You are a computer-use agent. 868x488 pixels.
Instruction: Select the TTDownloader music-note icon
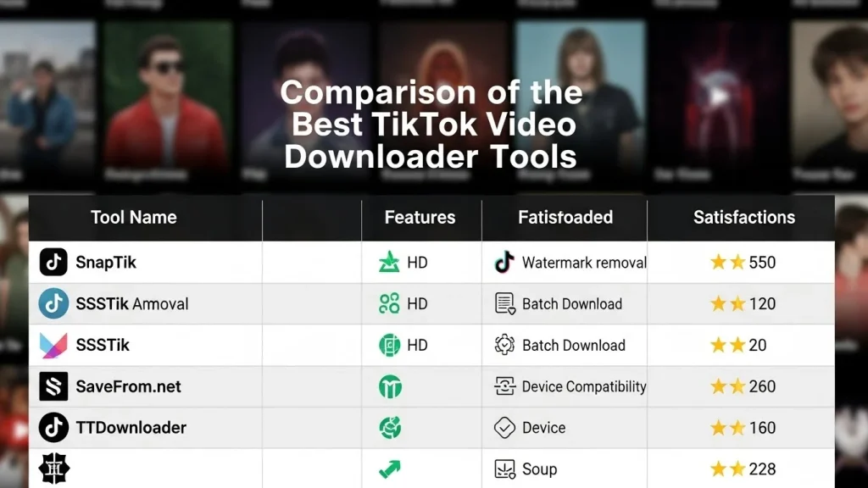click(53, 428)
